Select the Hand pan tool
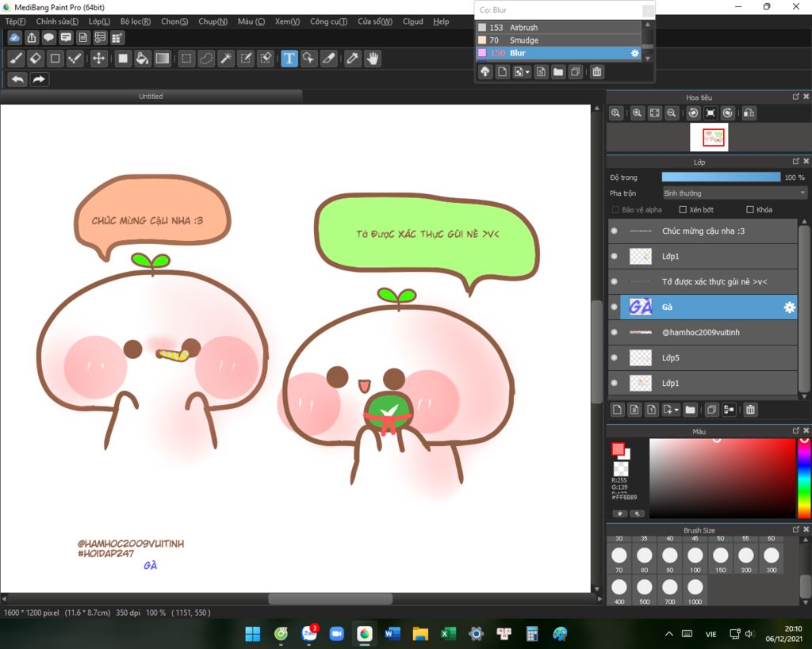This screenshot has width=812, height=649. (373, 59)
